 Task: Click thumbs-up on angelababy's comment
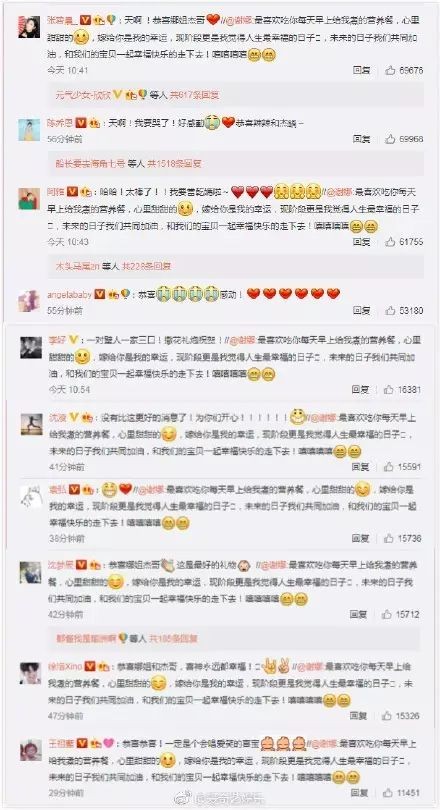[x=390, y=310]
